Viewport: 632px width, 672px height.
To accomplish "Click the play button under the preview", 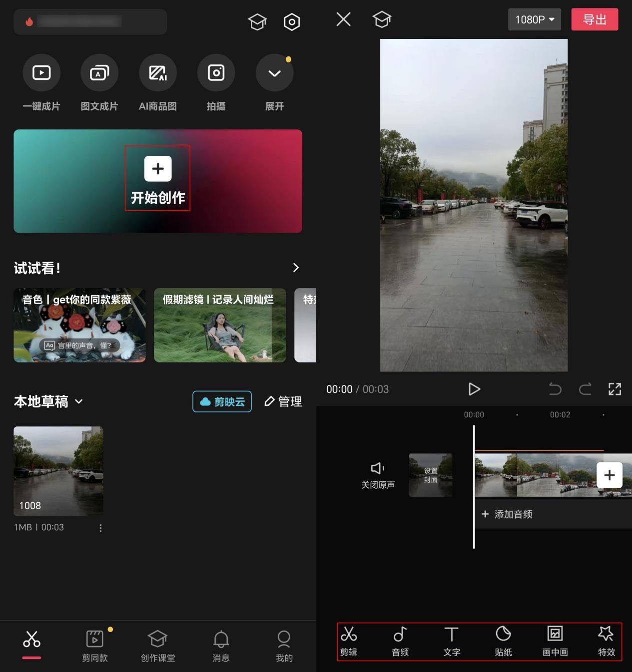I will coord(474,389).
